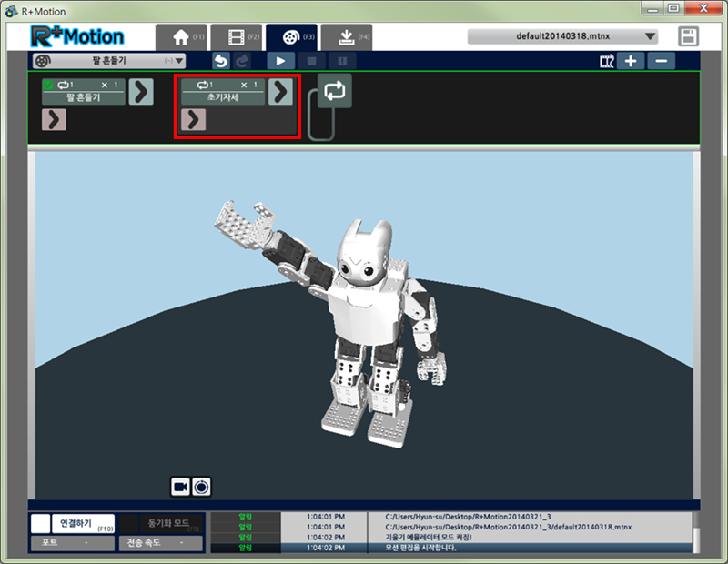Open the default20140318.mtnx file dropdown
This screenshot has height=564, width=728.
click(562, 36)
